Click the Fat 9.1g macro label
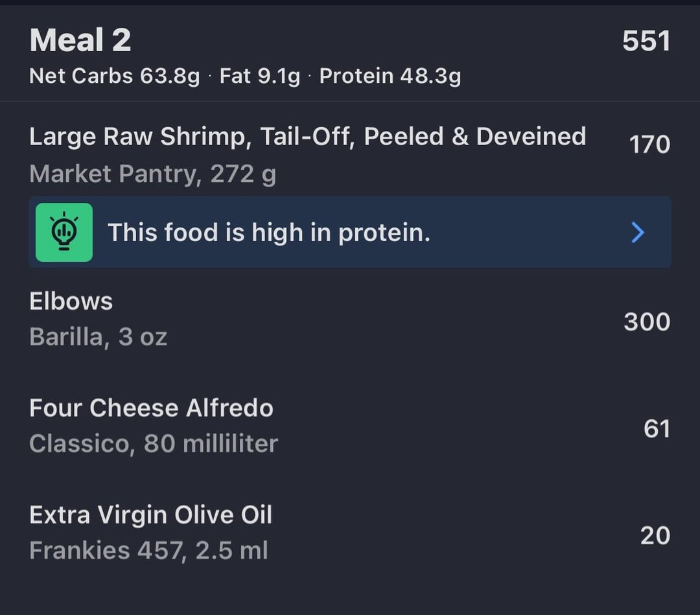The width and height of the screenshot is (700, 615). 260,76
